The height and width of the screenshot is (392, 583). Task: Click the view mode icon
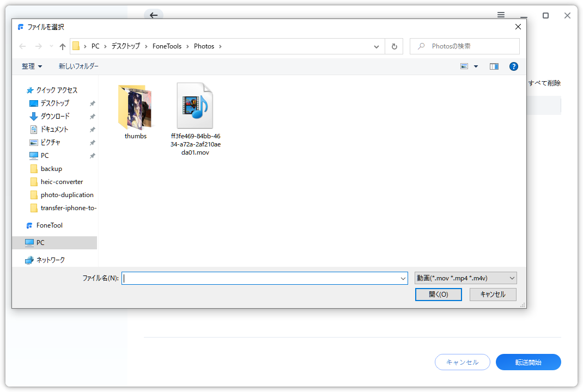coord(465,66)
